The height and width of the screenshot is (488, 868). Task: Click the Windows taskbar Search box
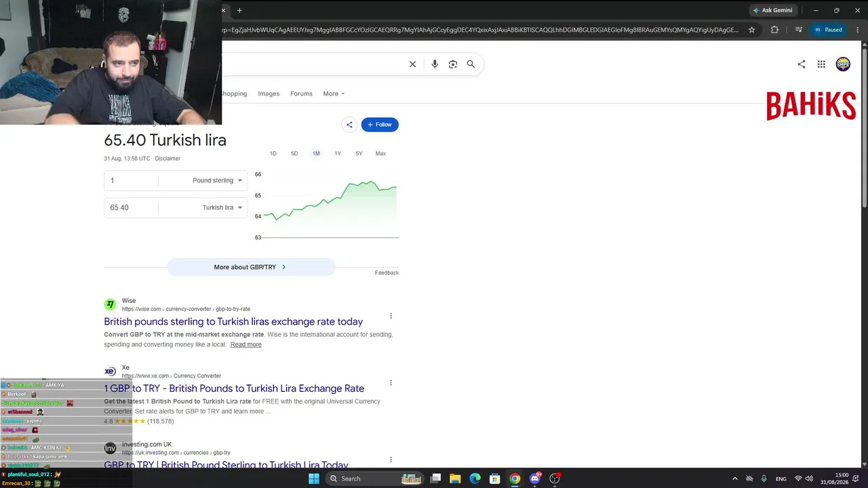[x=375, y=479]
